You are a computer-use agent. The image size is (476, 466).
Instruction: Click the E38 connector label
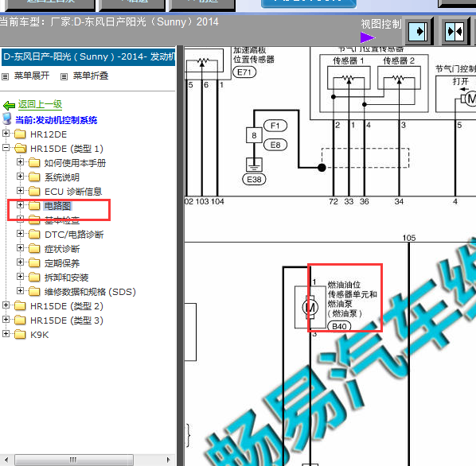[254, 180]
